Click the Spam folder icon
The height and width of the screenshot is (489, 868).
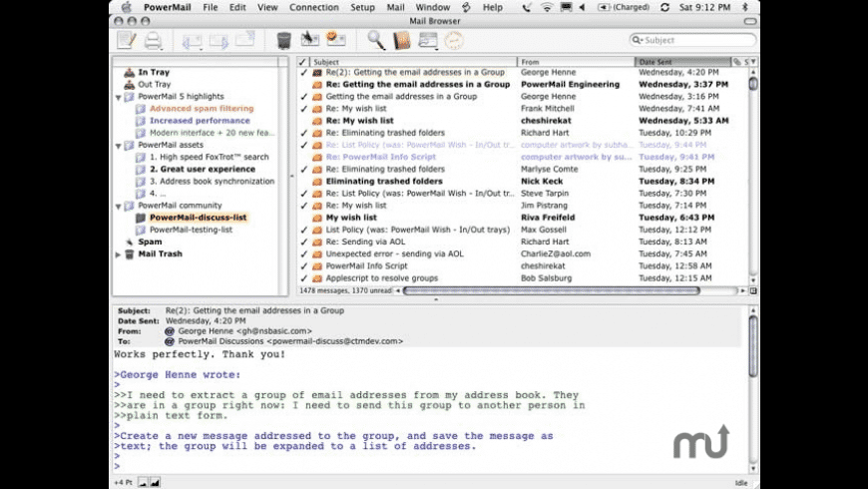[129, 243]
